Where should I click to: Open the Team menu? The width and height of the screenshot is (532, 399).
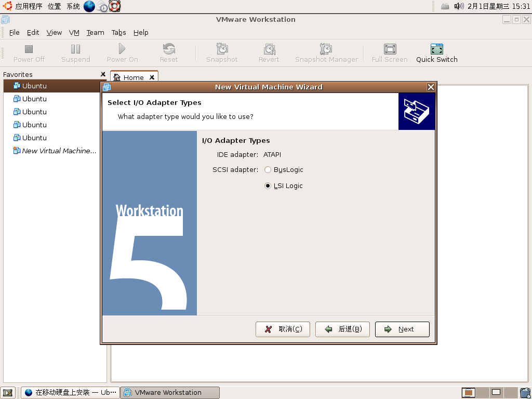click(96, 33)
